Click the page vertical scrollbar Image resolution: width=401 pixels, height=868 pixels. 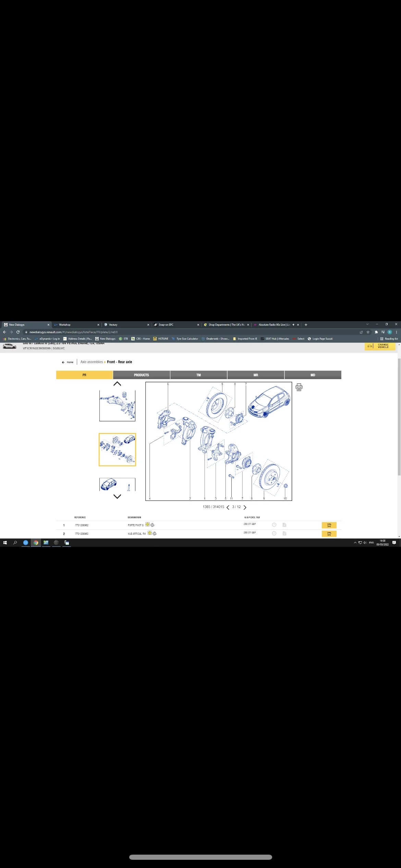[399, 417]
